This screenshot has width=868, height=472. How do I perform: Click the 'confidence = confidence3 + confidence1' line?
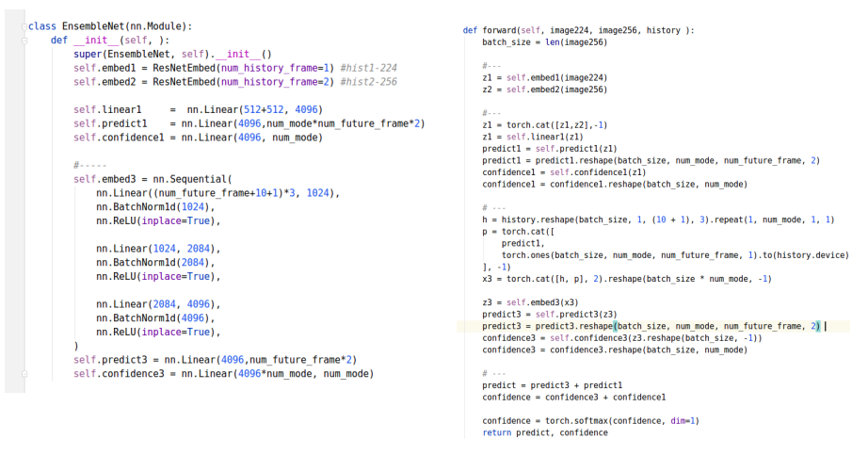[x=574, y=398]
